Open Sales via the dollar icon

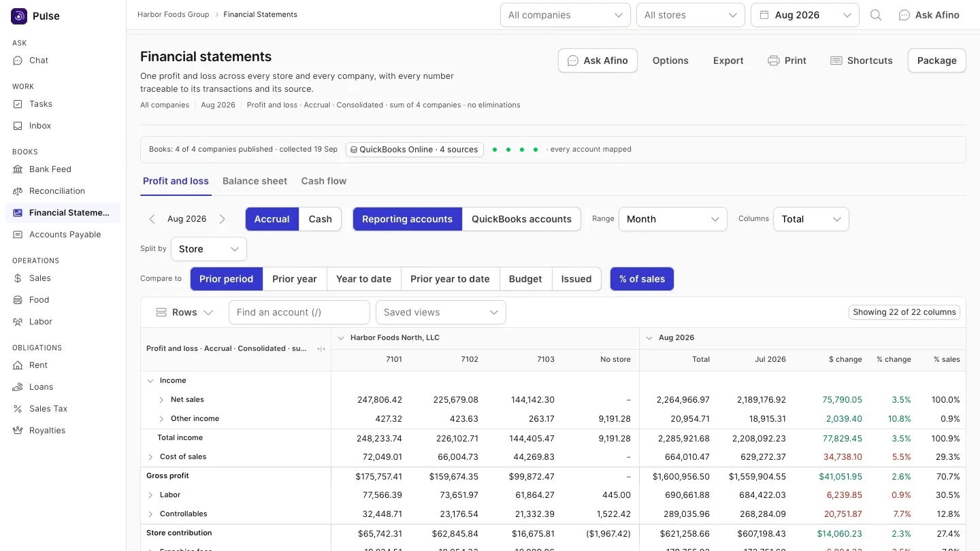point(18,278)
